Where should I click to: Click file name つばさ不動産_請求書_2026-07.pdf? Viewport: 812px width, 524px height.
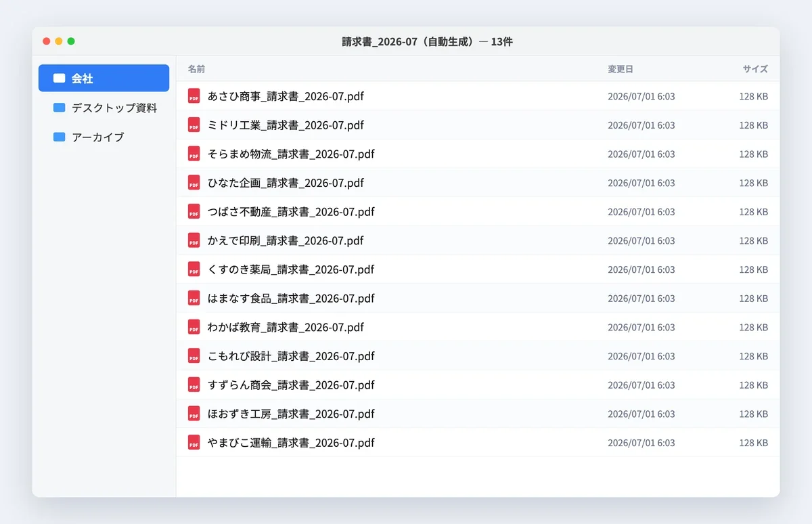tap(291, 212)
